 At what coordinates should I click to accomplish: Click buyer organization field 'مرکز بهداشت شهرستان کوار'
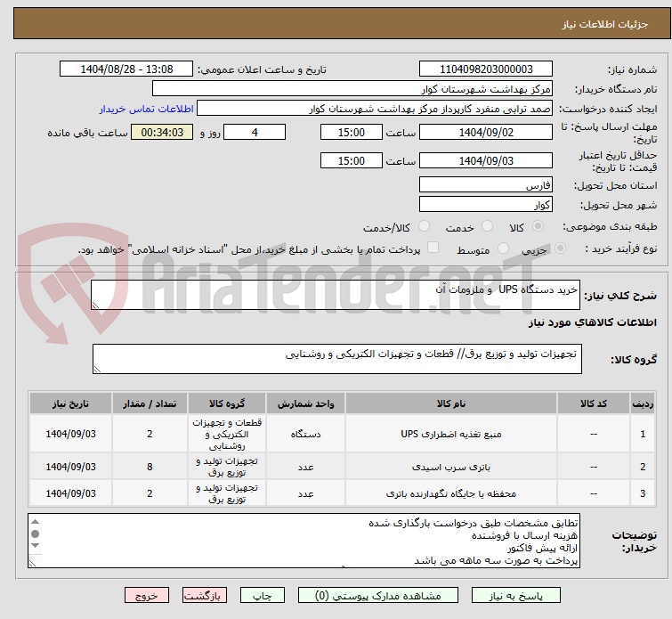click(x=352, y=89)
